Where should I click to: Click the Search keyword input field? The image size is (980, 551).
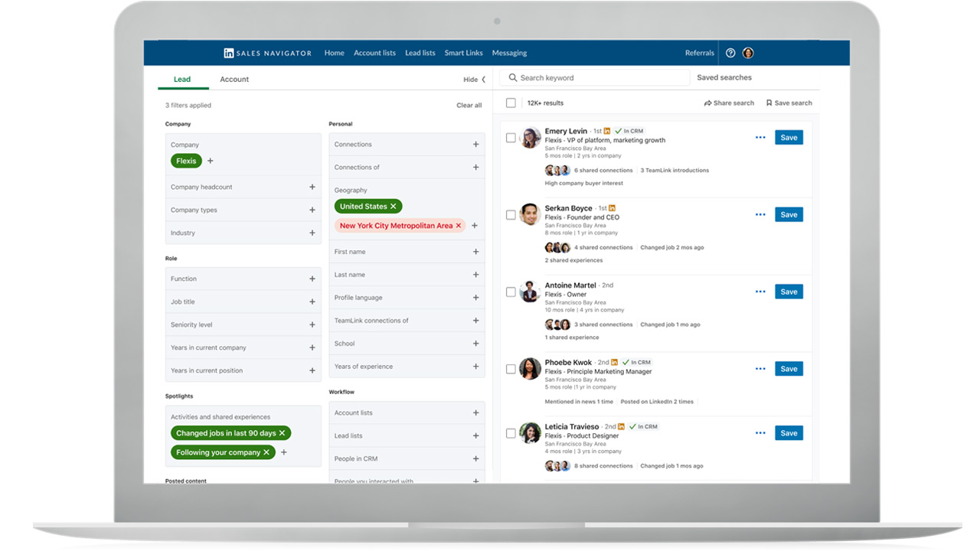click(595, 78)
